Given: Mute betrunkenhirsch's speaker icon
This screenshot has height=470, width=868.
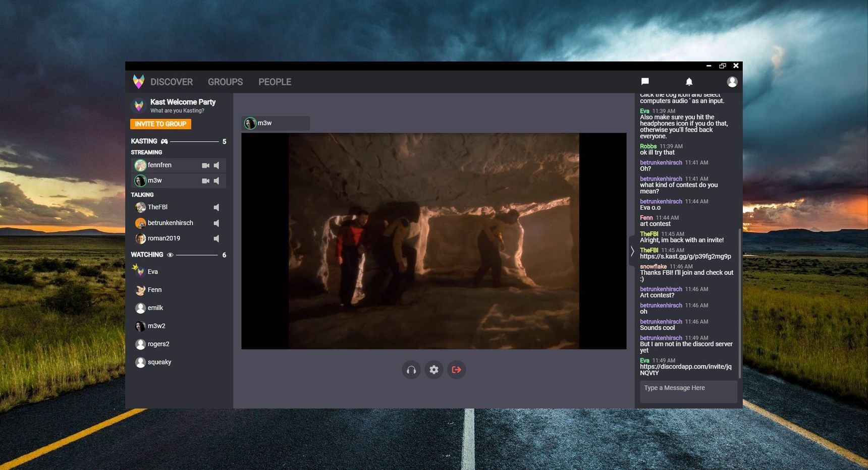Looking at the screenshot, I should (x=216, y=223).
